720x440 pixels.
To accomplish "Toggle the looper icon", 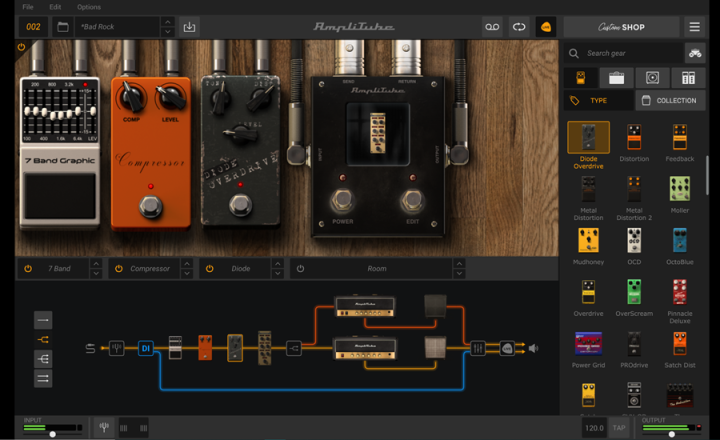I will 519,27.
